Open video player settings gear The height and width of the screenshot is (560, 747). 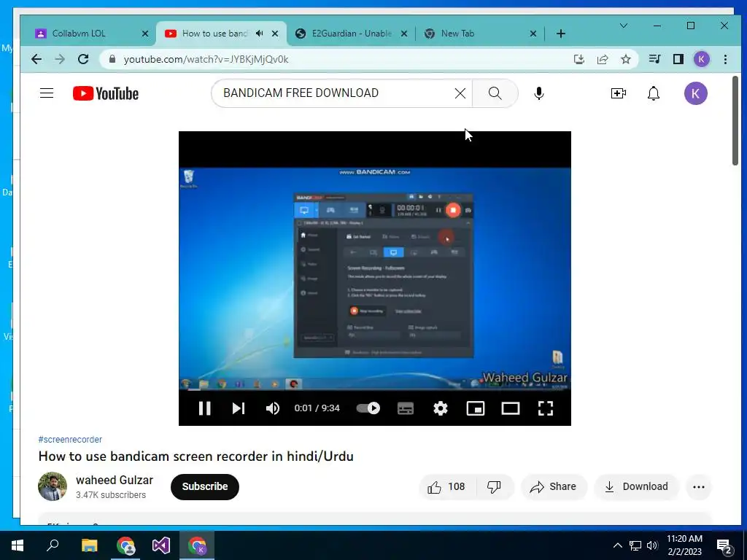coord(440,408)
